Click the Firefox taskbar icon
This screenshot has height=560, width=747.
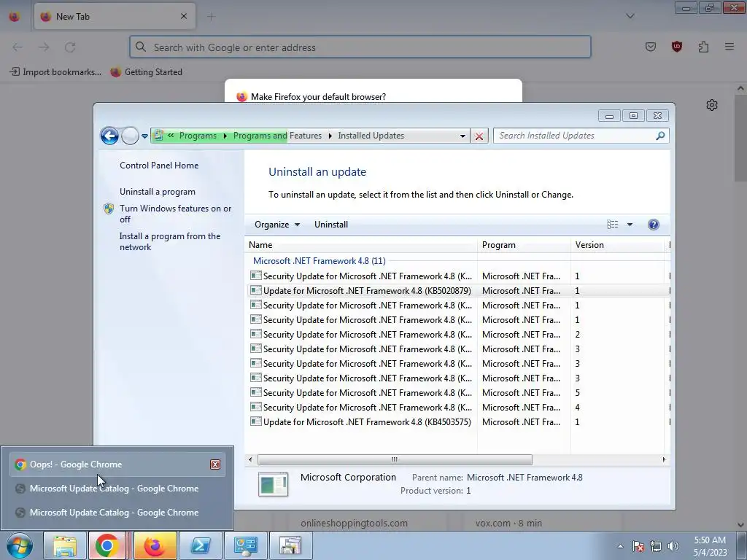(155, 545)
